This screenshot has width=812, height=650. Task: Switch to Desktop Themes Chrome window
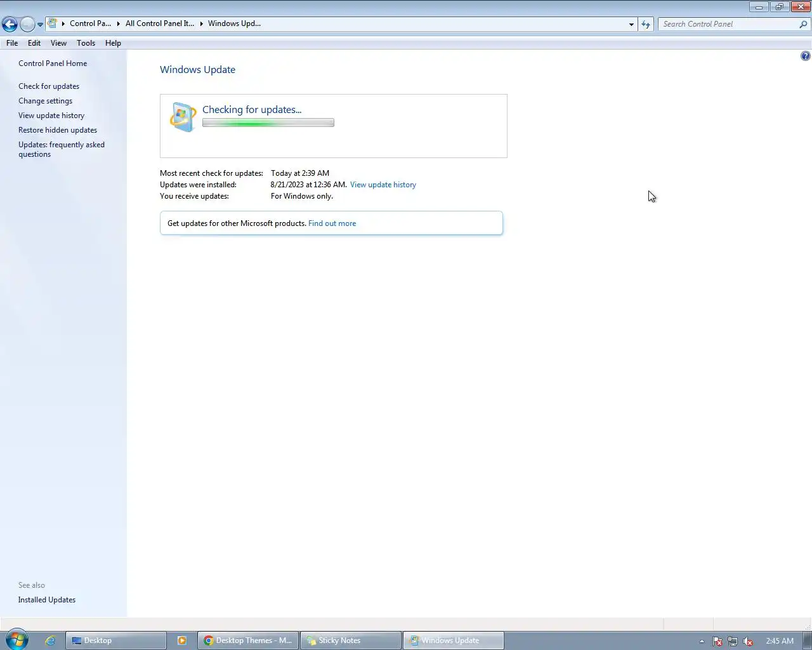[x=248, y=640]
